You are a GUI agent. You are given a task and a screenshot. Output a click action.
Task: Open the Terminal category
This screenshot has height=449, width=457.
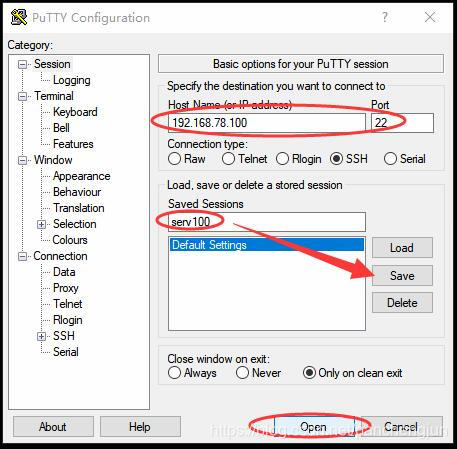click(x=54, y=96)
